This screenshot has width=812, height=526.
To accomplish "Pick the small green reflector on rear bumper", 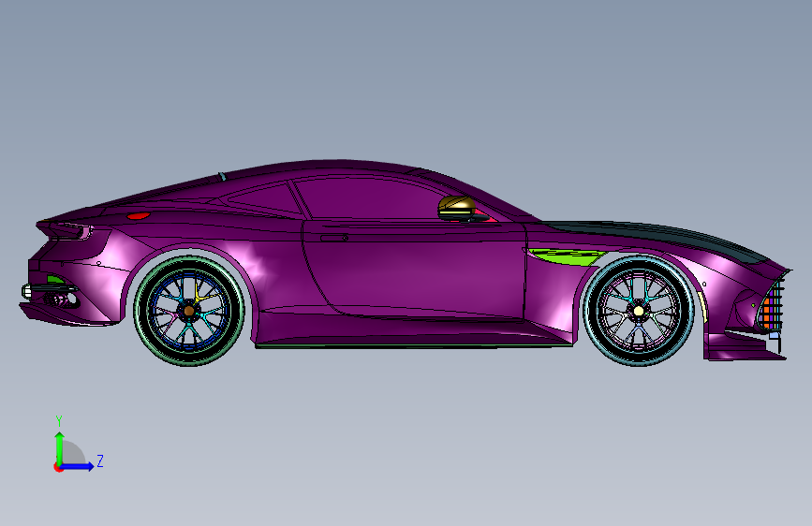I will tap(55, 280).
